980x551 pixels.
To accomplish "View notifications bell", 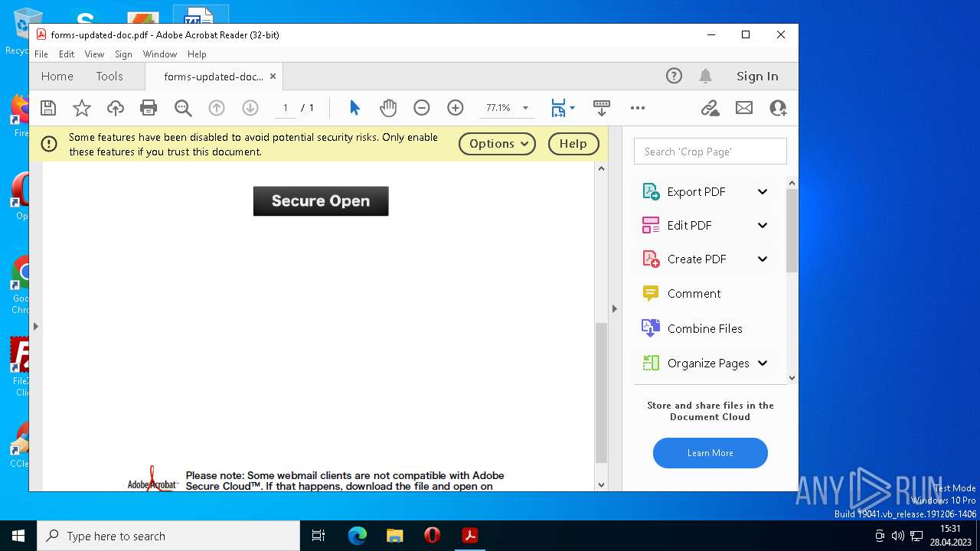I will (706, 76).
